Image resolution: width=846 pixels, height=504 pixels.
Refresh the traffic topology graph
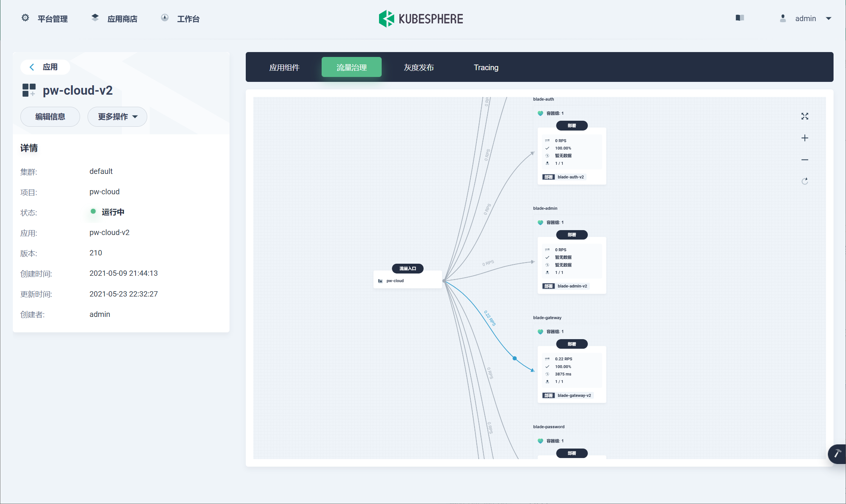(804, 181)
